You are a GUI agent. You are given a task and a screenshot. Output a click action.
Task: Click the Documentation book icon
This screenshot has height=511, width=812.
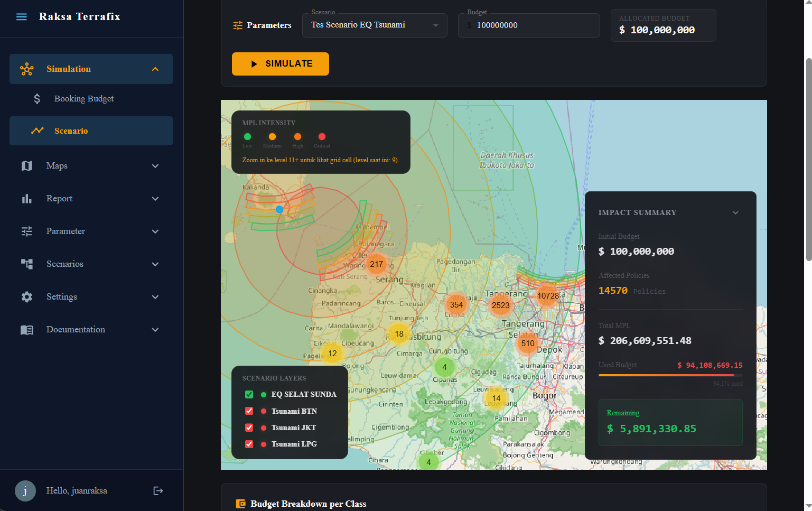click(x=27, y=330)
